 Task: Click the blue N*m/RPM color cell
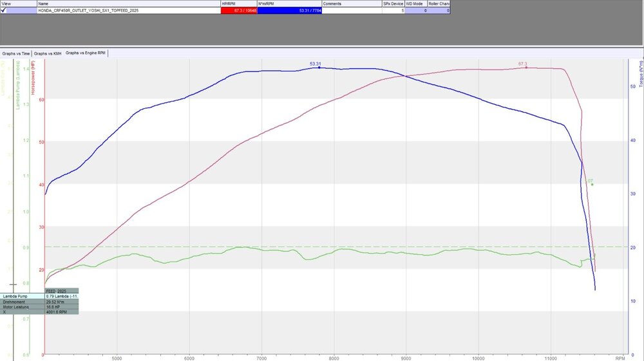(290, 11)
